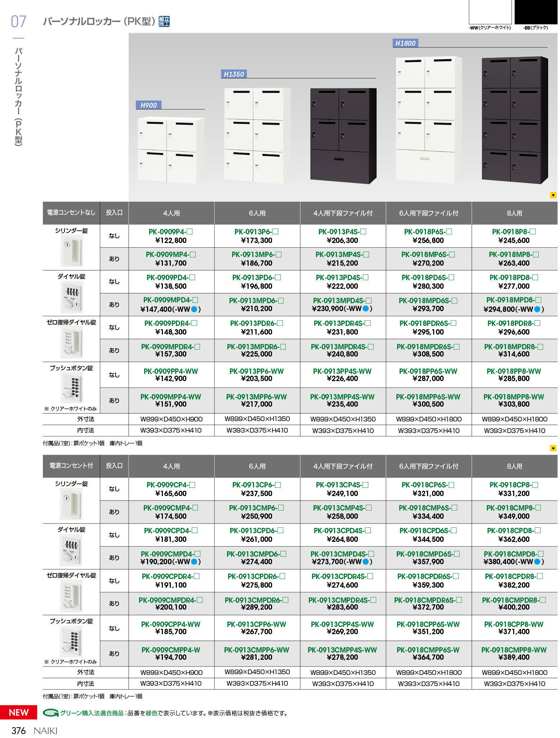Click dial lock image in 電源コンセントなし table

(x=72, y=297)
